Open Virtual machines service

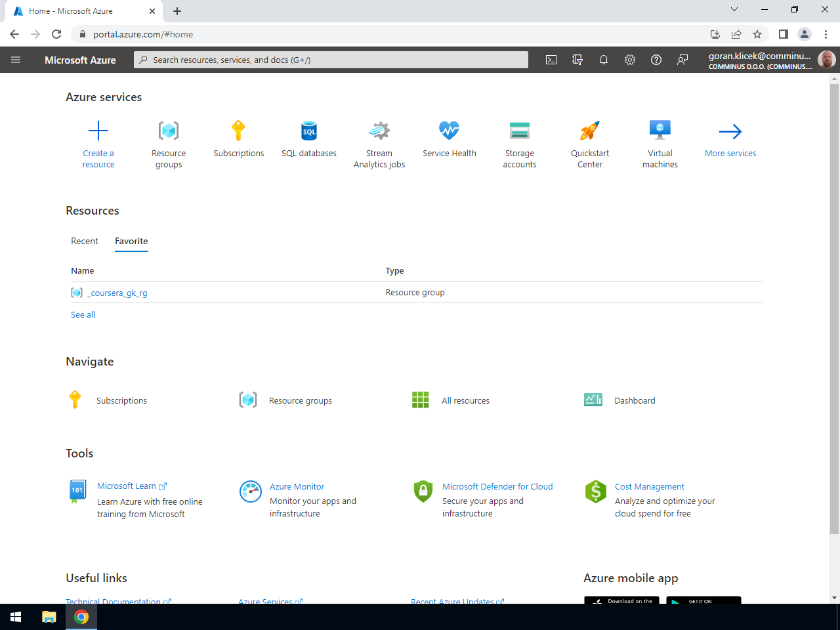[x=660, y=144]
